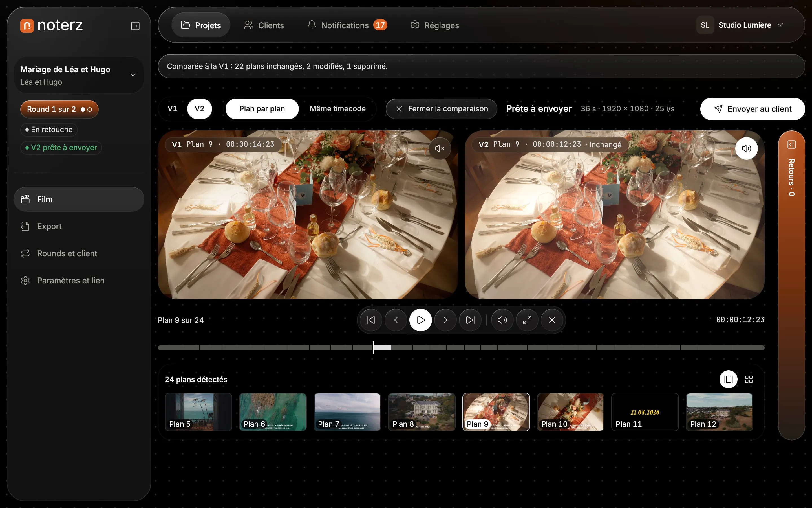
Task: Go to Export section
Action: pyautogui.click(x=79, y=226)
